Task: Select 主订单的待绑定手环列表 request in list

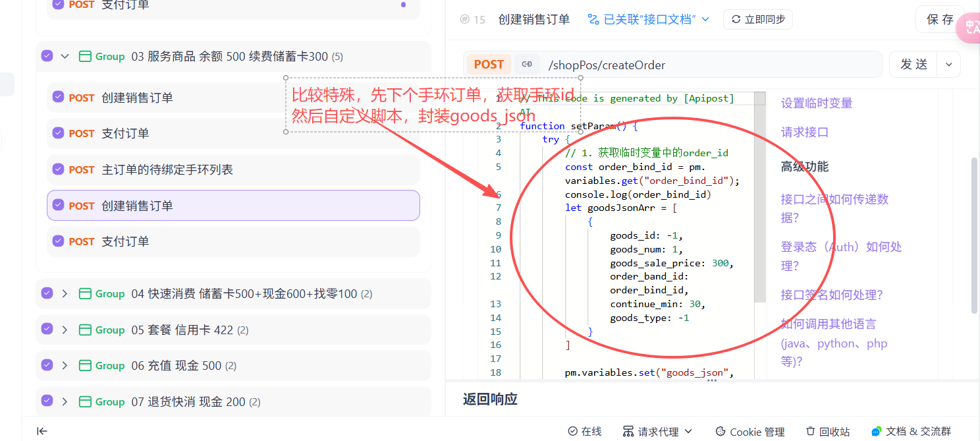Action: click(x=167, y=170)
